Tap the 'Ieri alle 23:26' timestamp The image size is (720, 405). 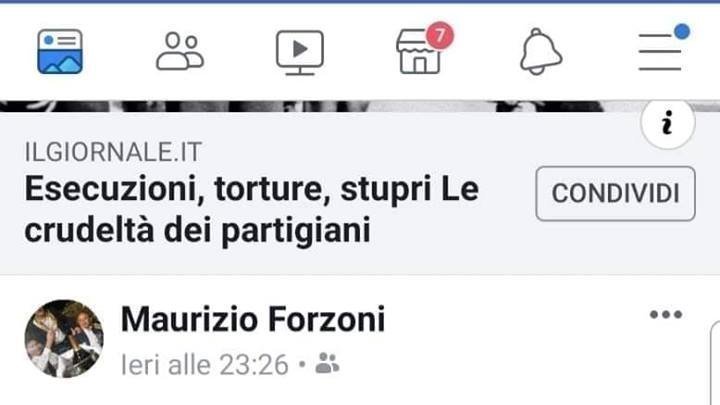(x=205, y=365)
